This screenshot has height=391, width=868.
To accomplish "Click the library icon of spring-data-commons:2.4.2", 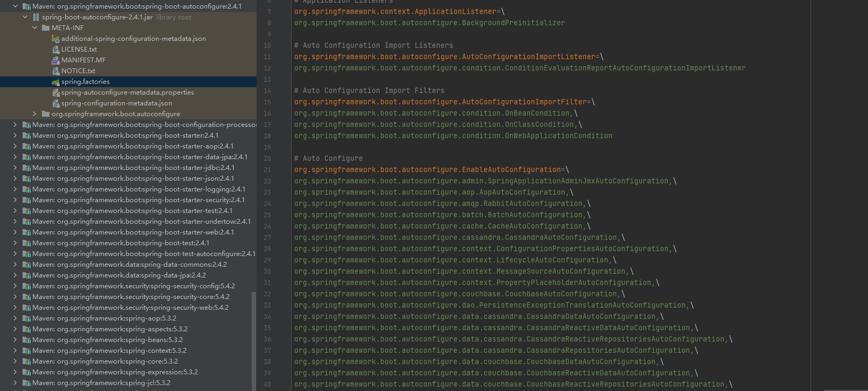I will (26, 265).
